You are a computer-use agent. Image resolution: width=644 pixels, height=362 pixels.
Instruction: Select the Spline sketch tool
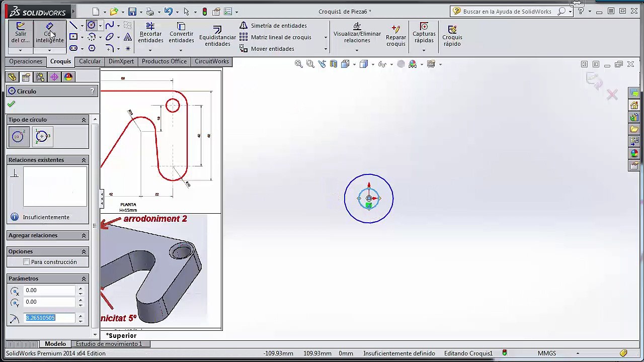click(x=110, y=25)
